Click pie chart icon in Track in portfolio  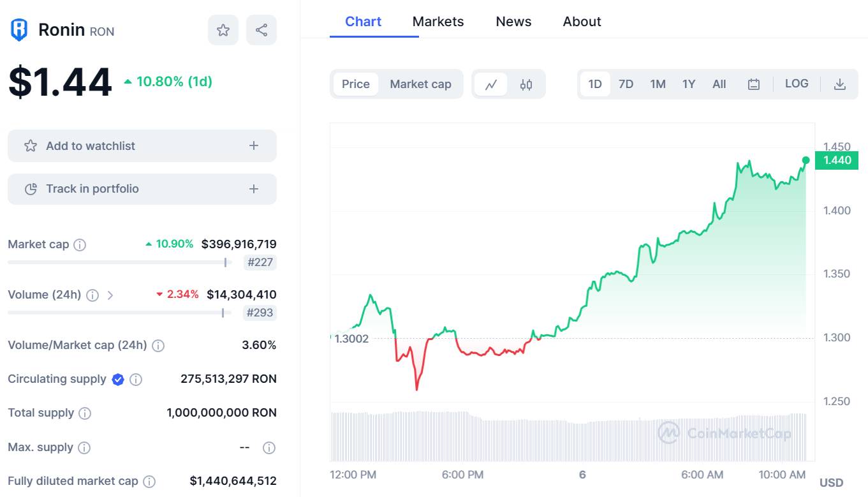(31, 189)
